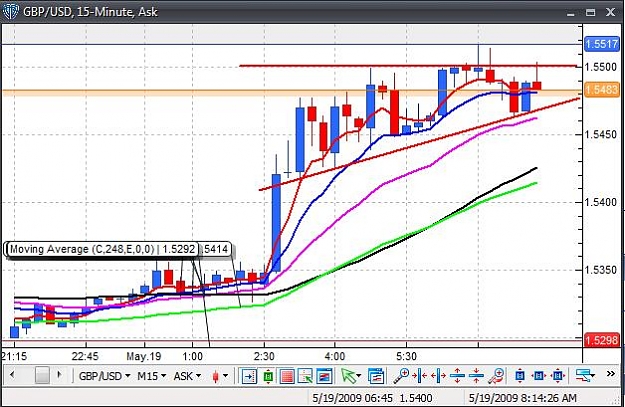The width and height of the screenshot is (625, 407).
Task: Click the Moving Average (C,248,E,0,0) tooltip
Action: pos(102,250)
